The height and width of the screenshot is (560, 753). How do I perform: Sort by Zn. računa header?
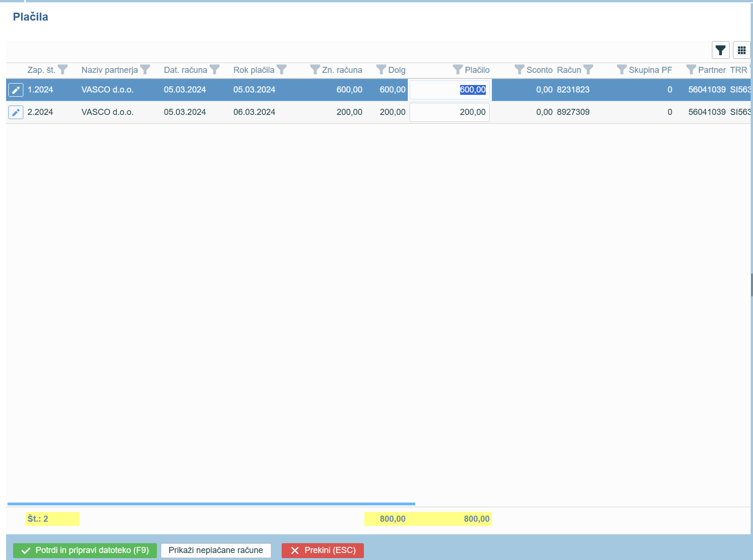tap(342, 70)
